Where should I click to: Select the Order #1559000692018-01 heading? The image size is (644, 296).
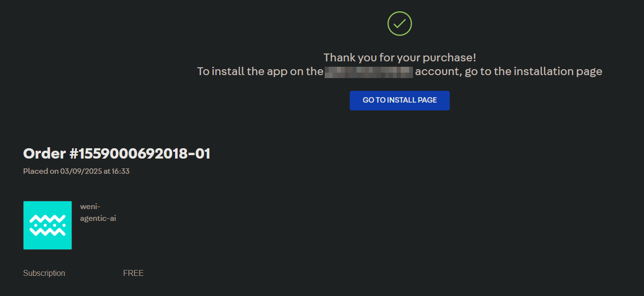pos(117,153)
